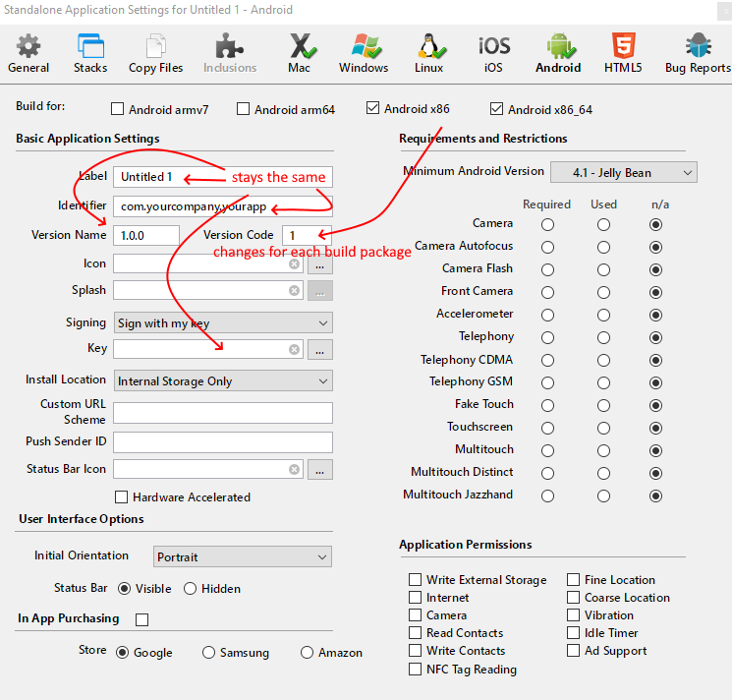Expand the Minimum Android Version dropdown
The height and width of the screenshot is (700, 732).
coord(623,173)
